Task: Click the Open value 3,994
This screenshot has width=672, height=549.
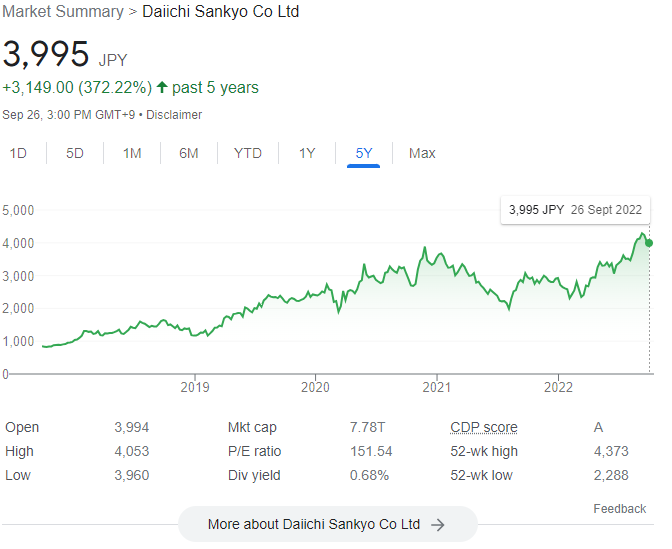Action: pyautogui.click(x=132, y=427)
